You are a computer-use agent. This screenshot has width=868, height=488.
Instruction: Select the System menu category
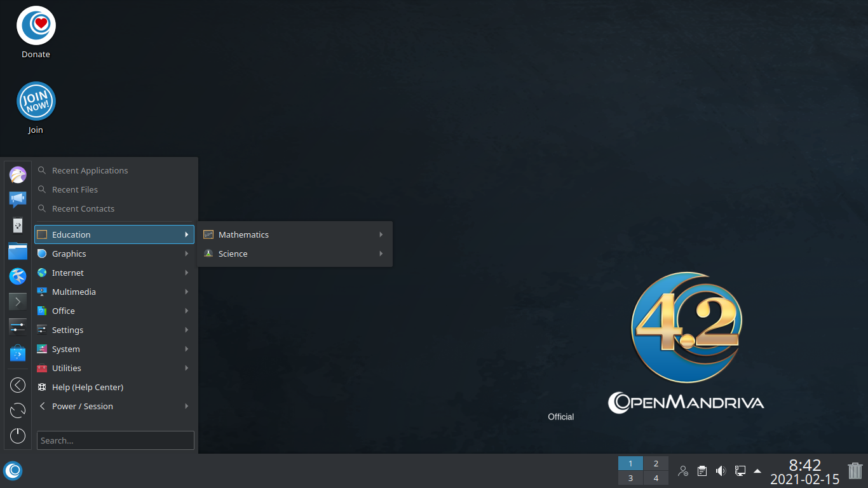point(114,349)
